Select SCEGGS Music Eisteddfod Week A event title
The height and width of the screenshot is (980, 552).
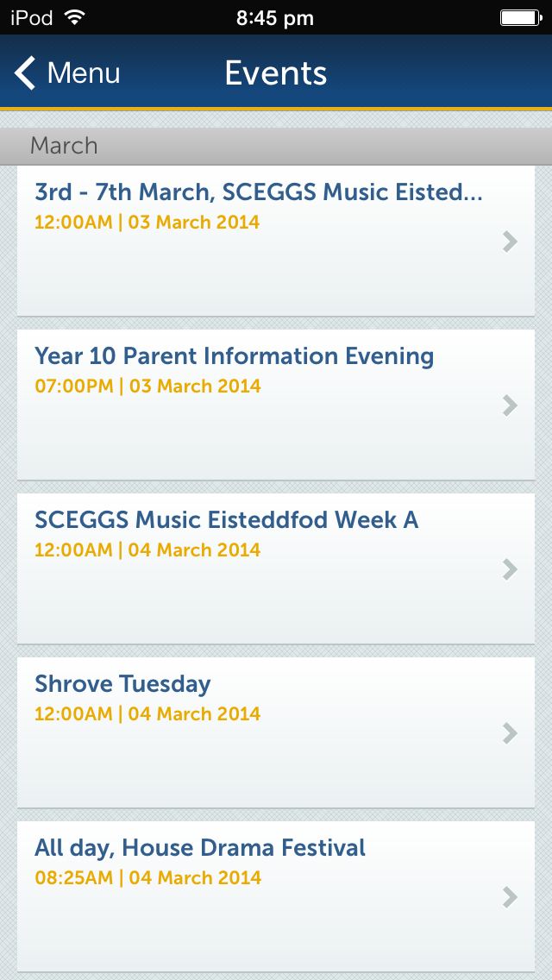click(x=226, y=520)
